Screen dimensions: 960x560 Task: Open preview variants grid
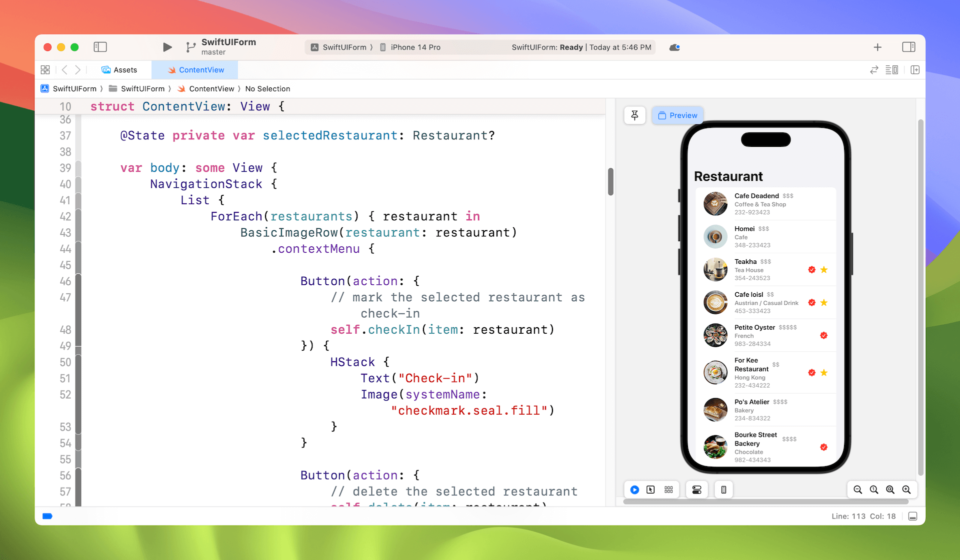[668, 490]
